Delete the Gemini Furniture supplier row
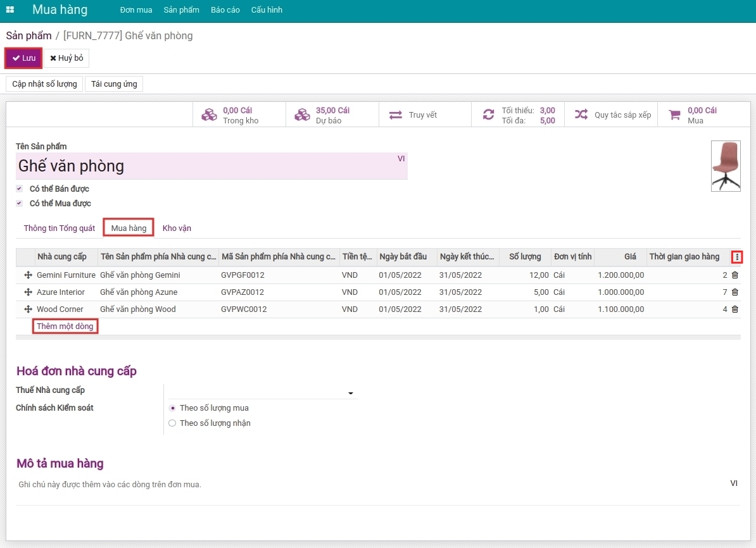The width and height of the screenshot is (756, 548). [734, 275]
